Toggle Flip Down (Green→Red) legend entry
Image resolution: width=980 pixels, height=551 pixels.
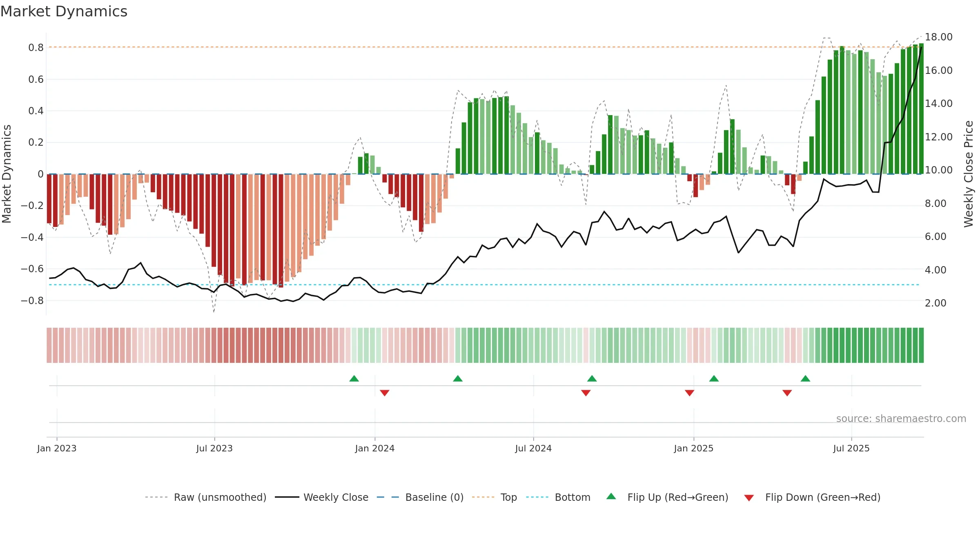coord(812,497)
